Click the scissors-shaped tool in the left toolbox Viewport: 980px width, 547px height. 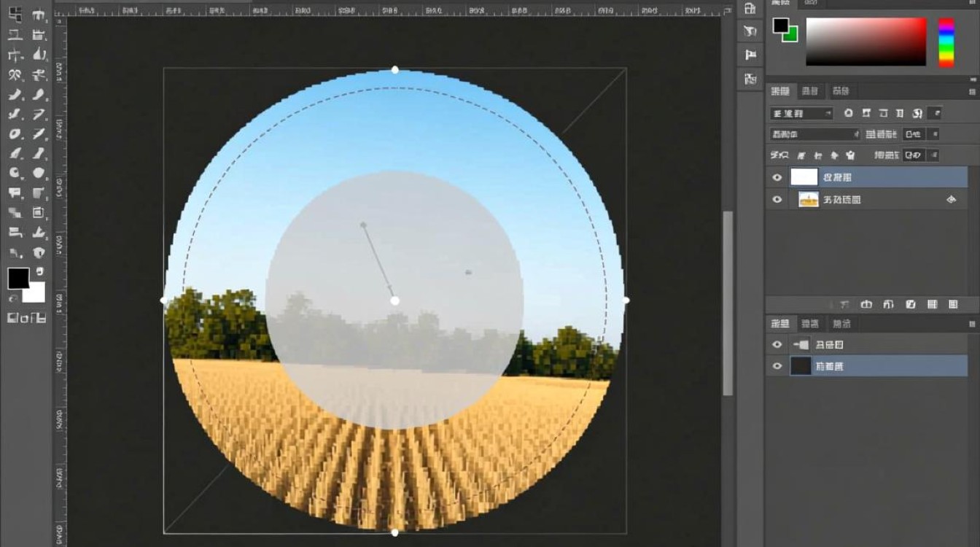[x=15, y=75]
